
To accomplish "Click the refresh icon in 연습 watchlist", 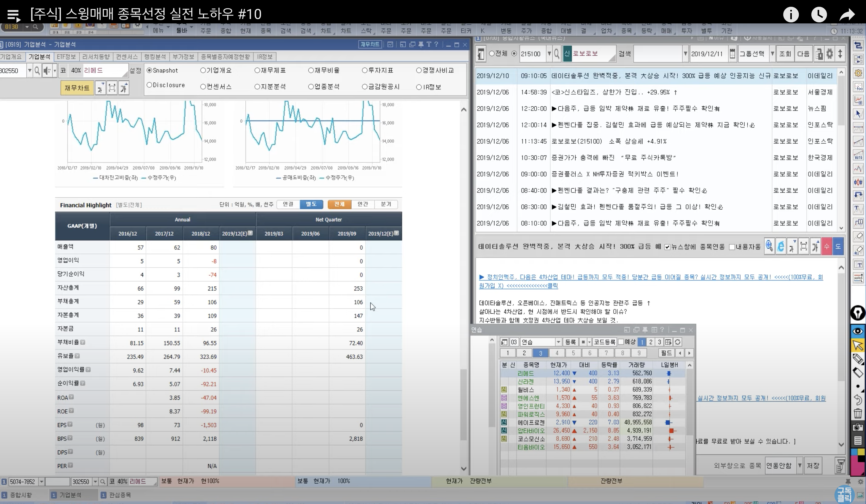I will (x=677, y=342).
